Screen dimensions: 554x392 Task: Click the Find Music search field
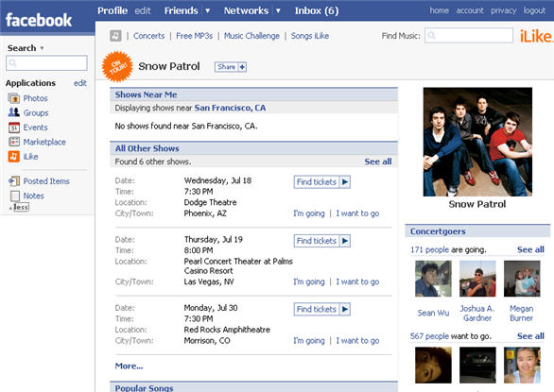(469, 35)
